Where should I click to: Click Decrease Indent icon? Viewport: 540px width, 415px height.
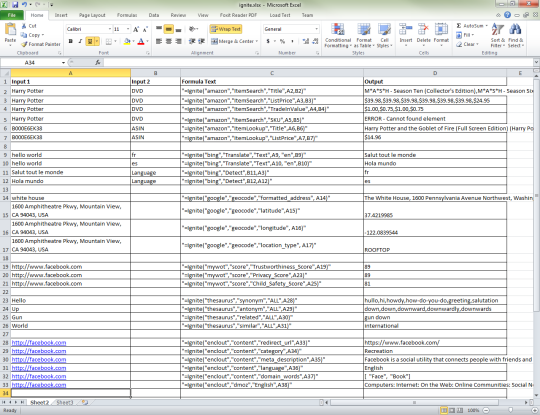coord(192,41)
